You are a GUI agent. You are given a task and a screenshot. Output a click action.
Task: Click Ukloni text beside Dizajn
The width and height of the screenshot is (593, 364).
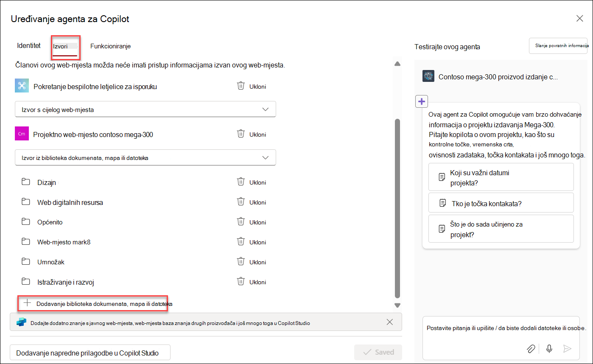[257, 182]
